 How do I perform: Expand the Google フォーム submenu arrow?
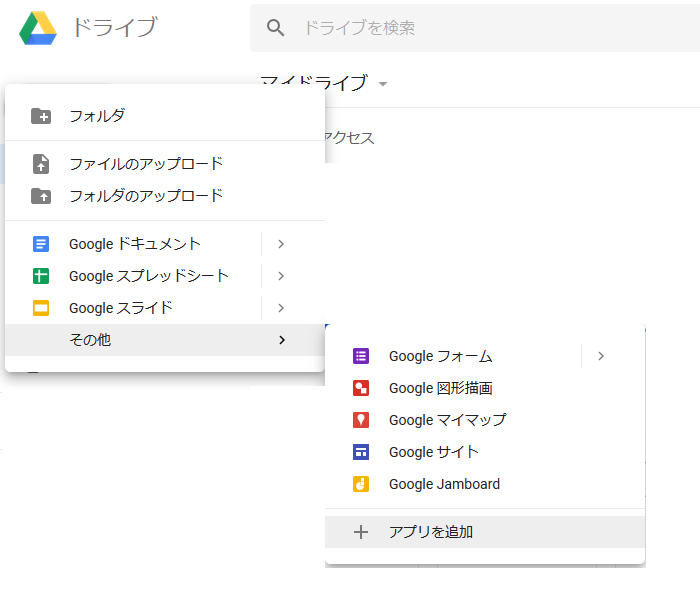click(601, 356)
